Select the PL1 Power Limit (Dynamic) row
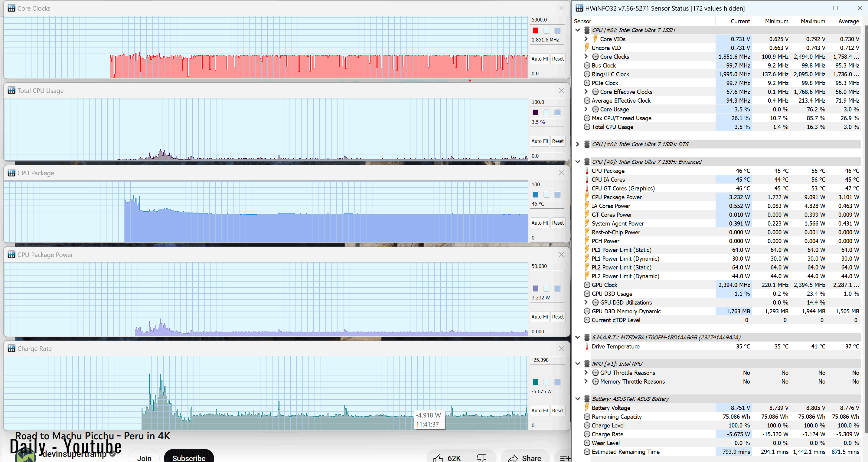868x462 pixels. (x=717, y=258)
